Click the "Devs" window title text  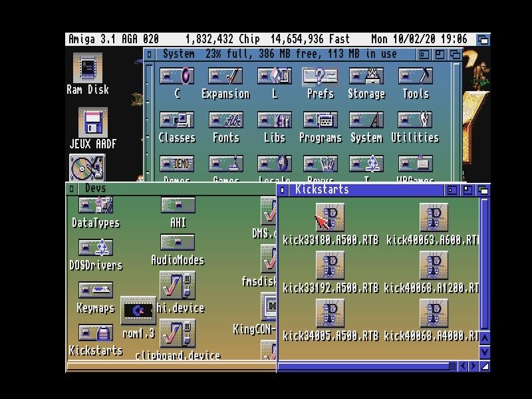pos(95,188)
